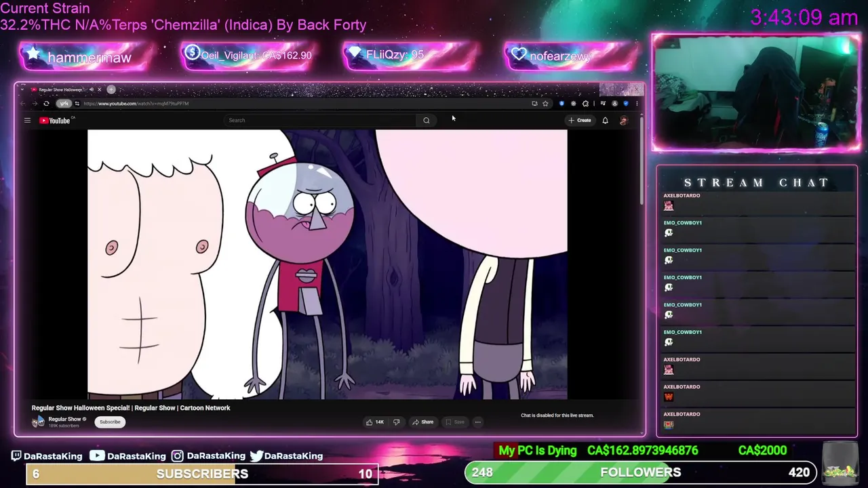
Task: Expand the tab search dropdown arrow
Action: pos(22,89)
